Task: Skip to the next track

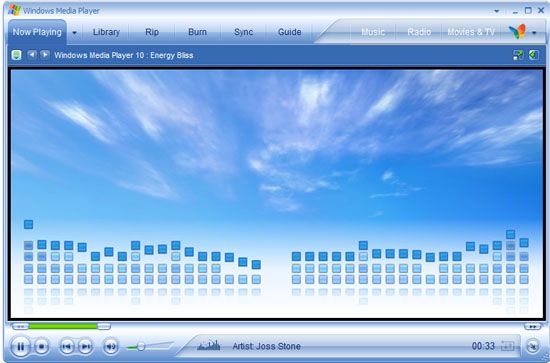Action: (85, 347)
